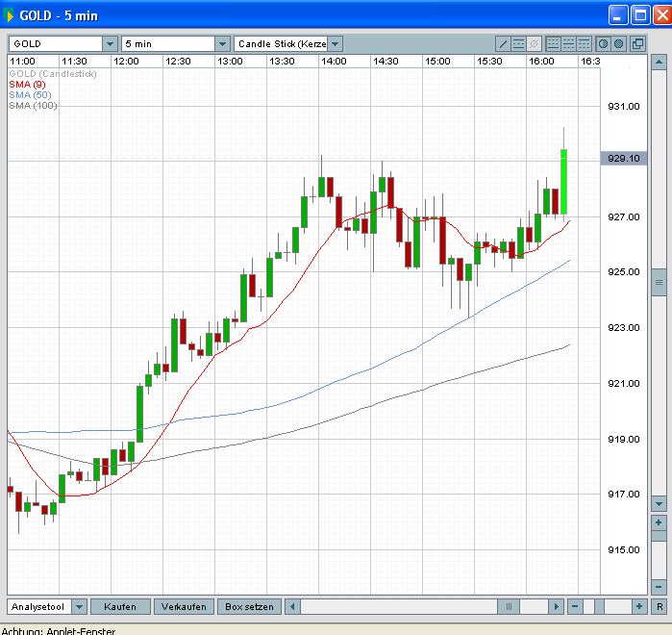Screen dimensions: 672x635
Task: Click the SMA (9) legend label
Action: point(27,85)
